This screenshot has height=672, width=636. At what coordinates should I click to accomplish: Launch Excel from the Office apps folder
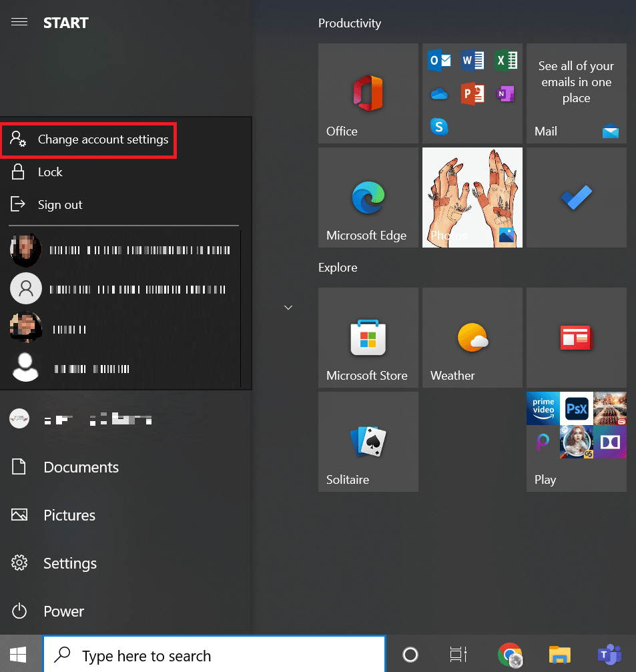point(506,61)
